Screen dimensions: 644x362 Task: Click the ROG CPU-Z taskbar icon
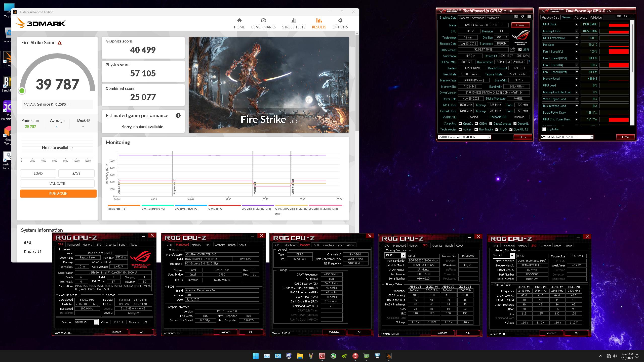(x=322, y=356)
